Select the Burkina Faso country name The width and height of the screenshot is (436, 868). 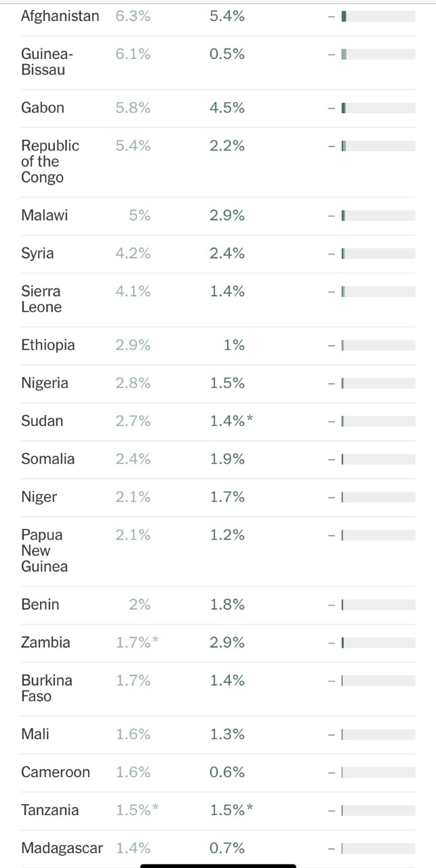pos(46,688)
